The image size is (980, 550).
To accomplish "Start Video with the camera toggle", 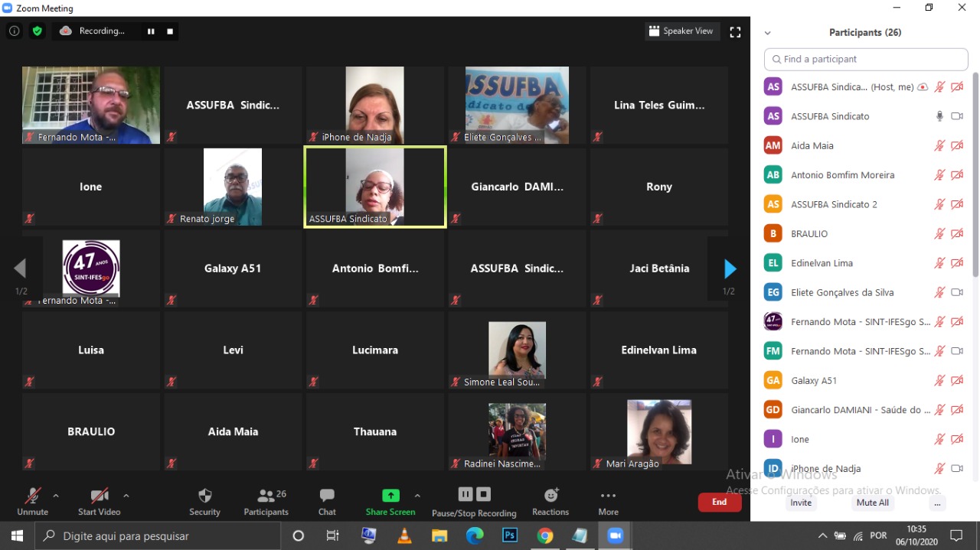I will point(99,501).
